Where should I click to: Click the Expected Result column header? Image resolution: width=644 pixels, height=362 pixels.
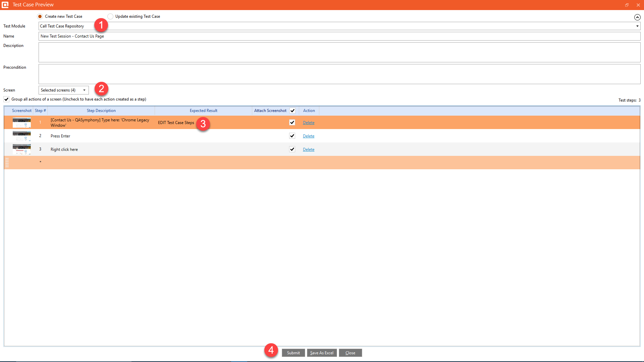coord(203,111)
